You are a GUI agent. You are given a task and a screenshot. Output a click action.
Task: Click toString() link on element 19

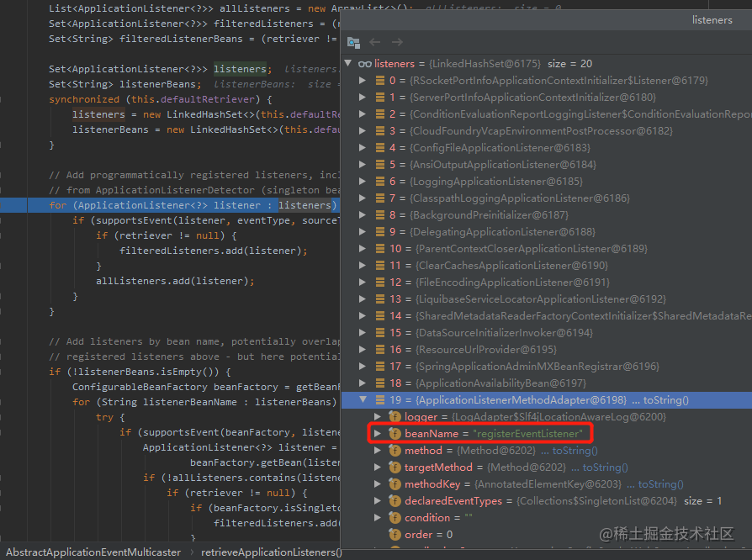tap(665, 400)
